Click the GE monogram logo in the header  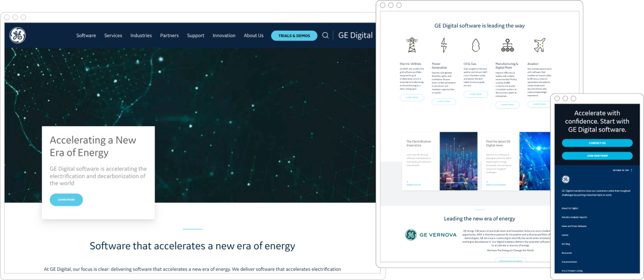click(17, 35)
